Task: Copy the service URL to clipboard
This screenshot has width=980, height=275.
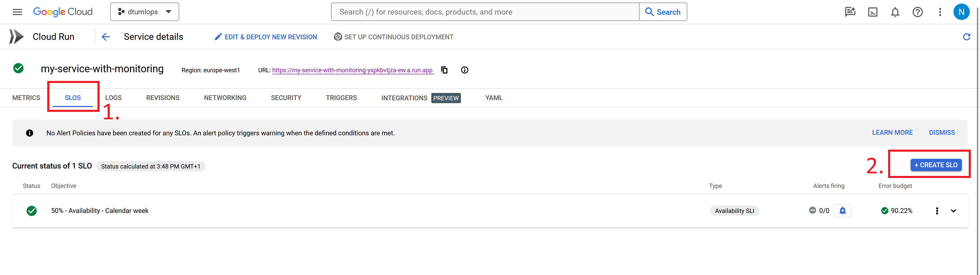Action: click(x=444, y=70)
